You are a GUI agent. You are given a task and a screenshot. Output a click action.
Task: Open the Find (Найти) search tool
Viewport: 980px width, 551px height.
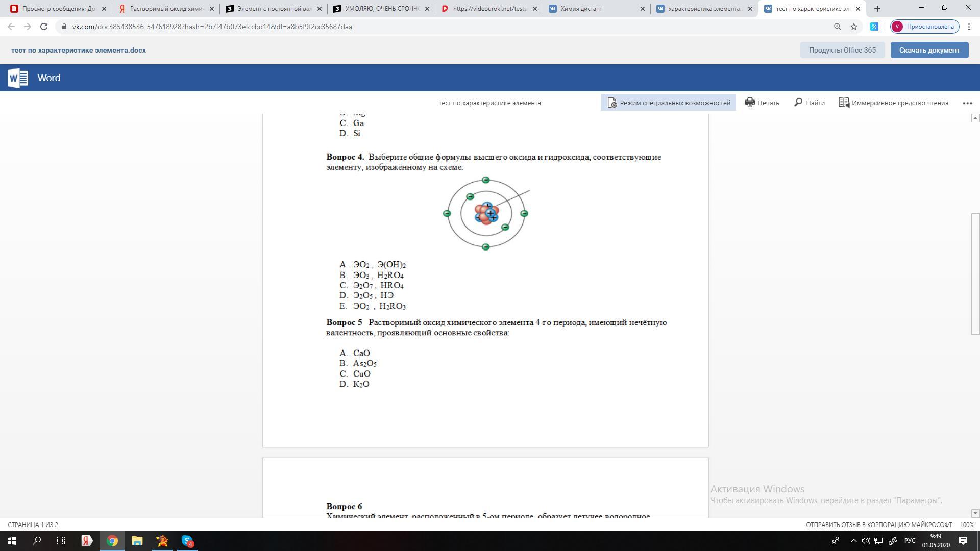point(810,103)
